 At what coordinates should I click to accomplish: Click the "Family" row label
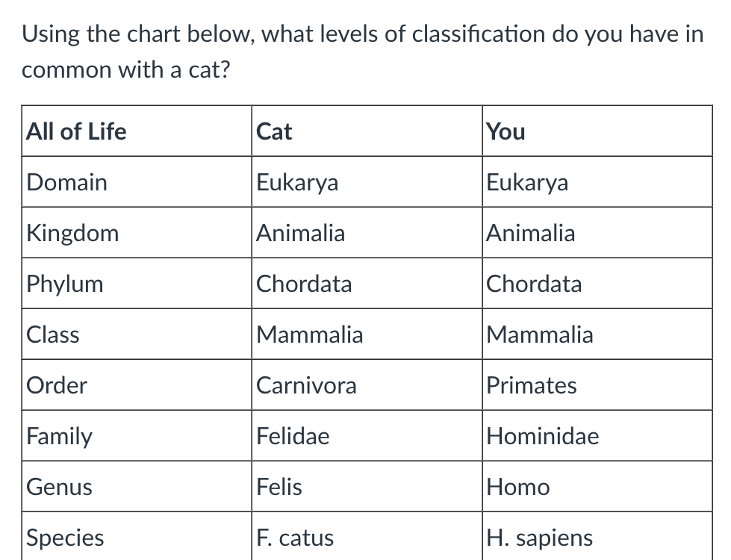[60, 437]
